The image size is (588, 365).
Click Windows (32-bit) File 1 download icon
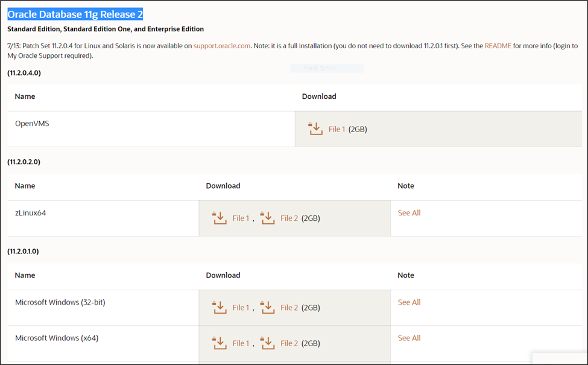(x=220, y=307)
